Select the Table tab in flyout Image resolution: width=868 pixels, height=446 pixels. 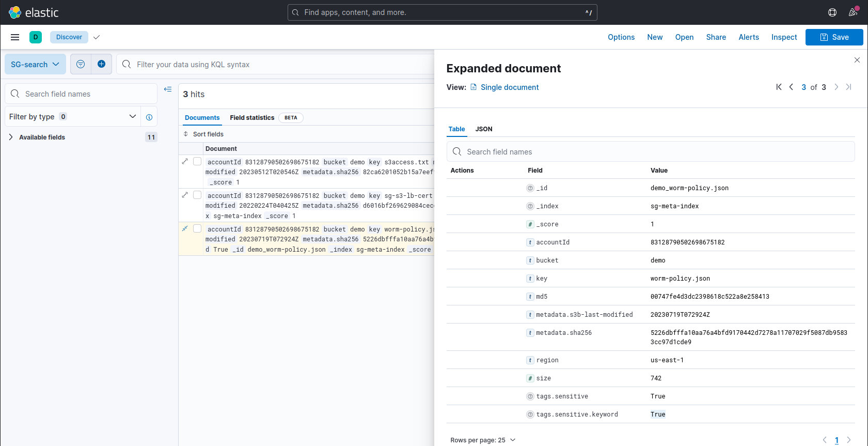(456, 129)
